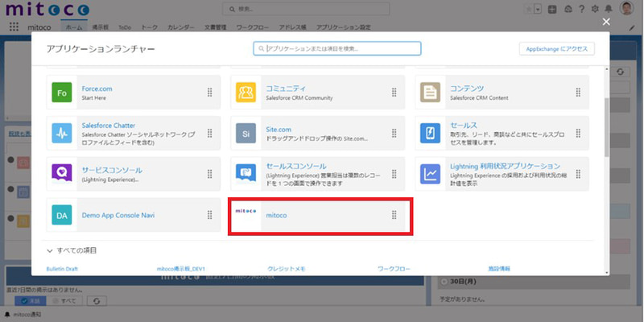
Task: Open the mitoco通知 footer bar item
Action: pyautogui.click(x=23, y=315)
